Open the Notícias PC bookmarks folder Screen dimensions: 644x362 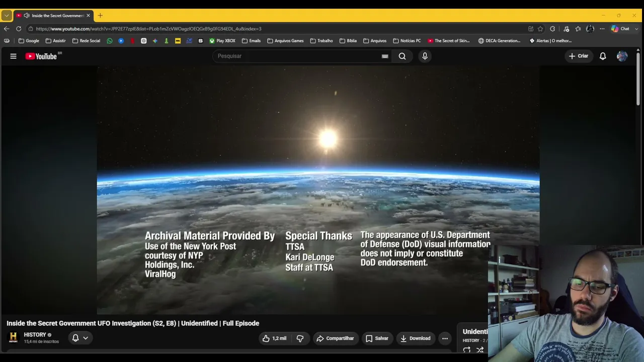[407, 41]
